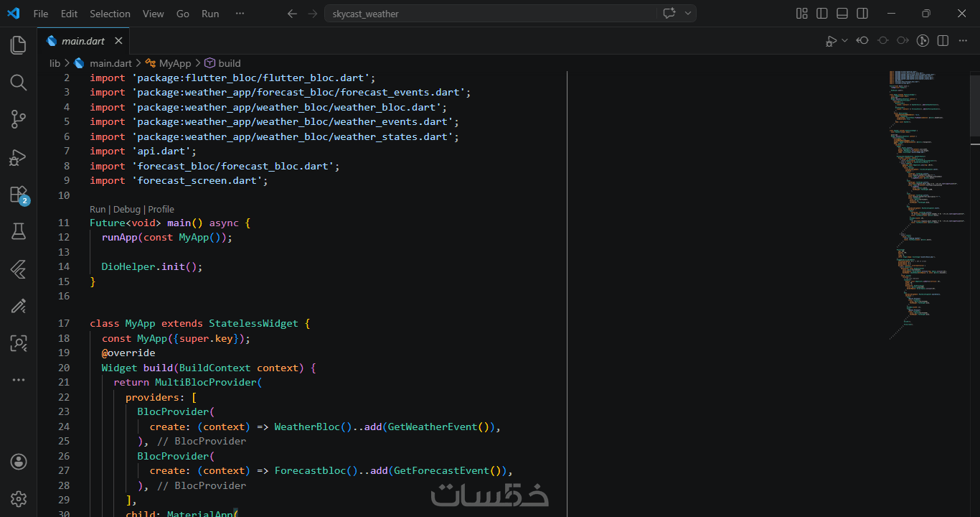The width and height of the screenshot is (980, 517).
Task: Split the editor to the right
Action: point(943,41)
